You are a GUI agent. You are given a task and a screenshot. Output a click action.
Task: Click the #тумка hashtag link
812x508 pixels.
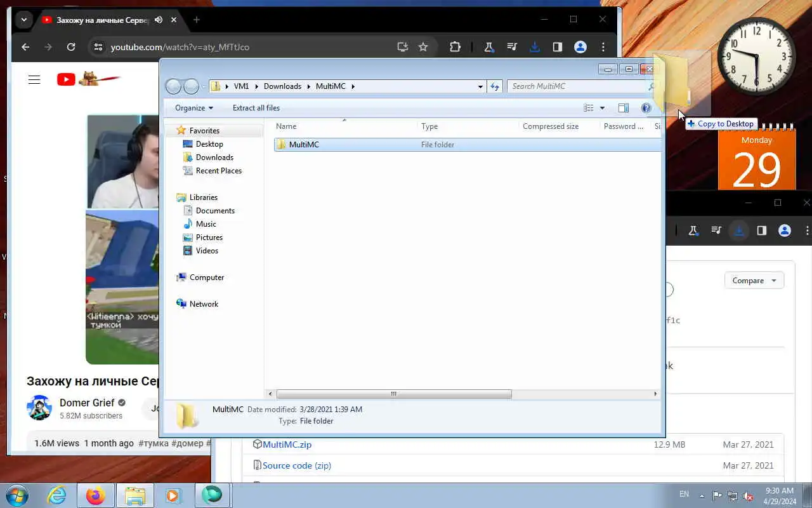pyautogui.click(x=154, y=443)
